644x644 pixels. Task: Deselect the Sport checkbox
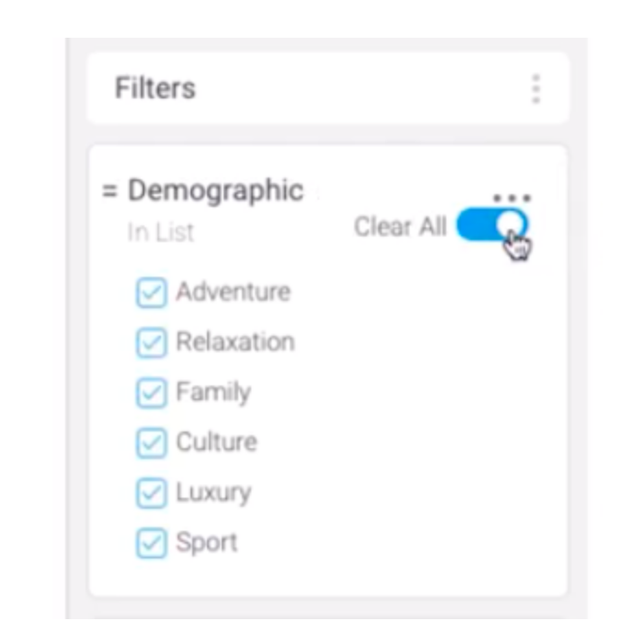point(151,544)
